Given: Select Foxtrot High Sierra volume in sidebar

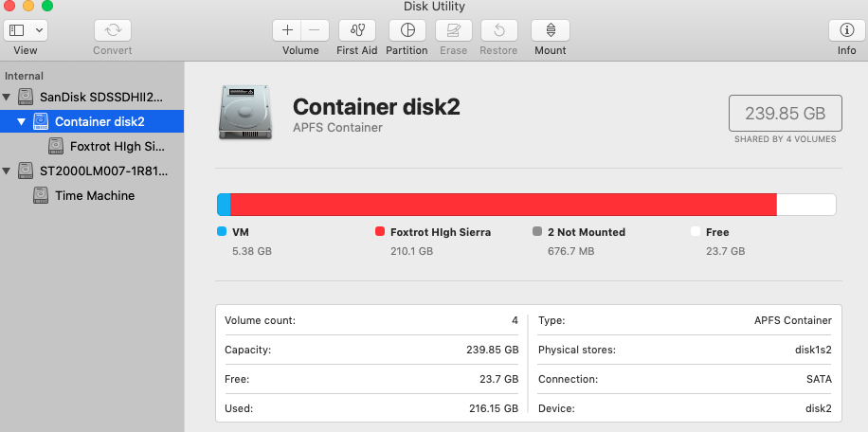Looking at the screenshot, I should coord(118,146).
